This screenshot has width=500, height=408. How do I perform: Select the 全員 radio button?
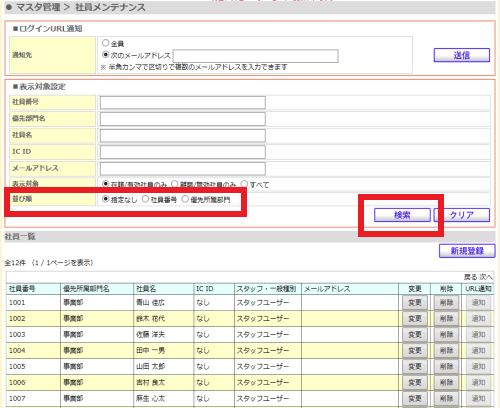(x=106, y=43)
